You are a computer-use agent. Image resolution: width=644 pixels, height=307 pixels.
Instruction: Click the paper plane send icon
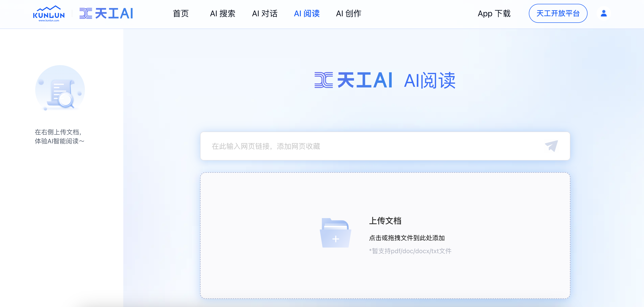(551, 146)
